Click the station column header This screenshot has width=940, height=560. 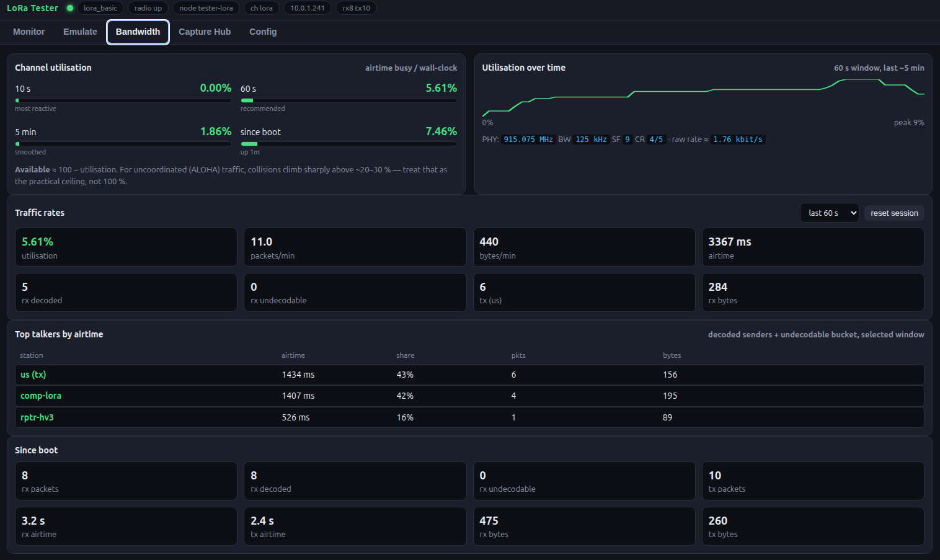[x=32, y=355]
